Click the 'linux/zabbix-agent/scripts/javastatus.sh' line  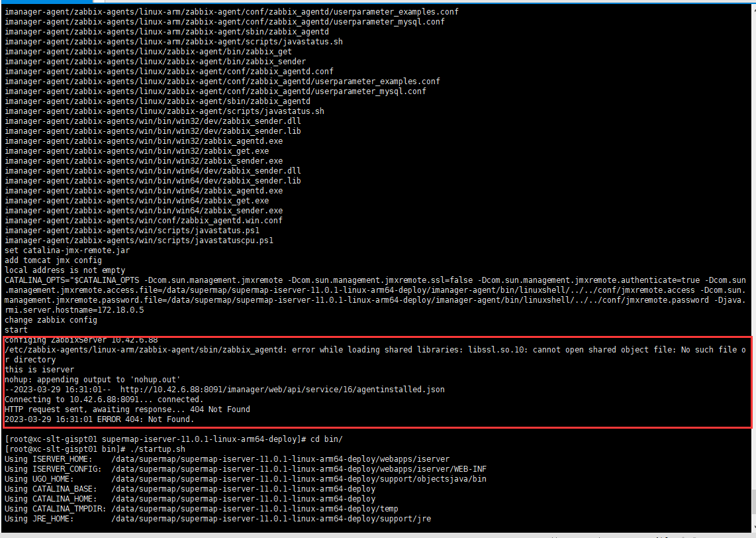click(164, 111)
